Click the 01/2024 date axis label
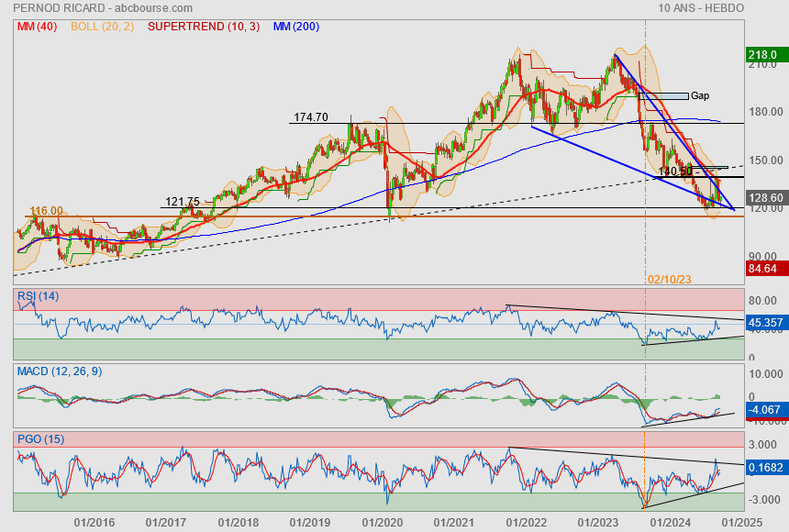 coord(671,523)
